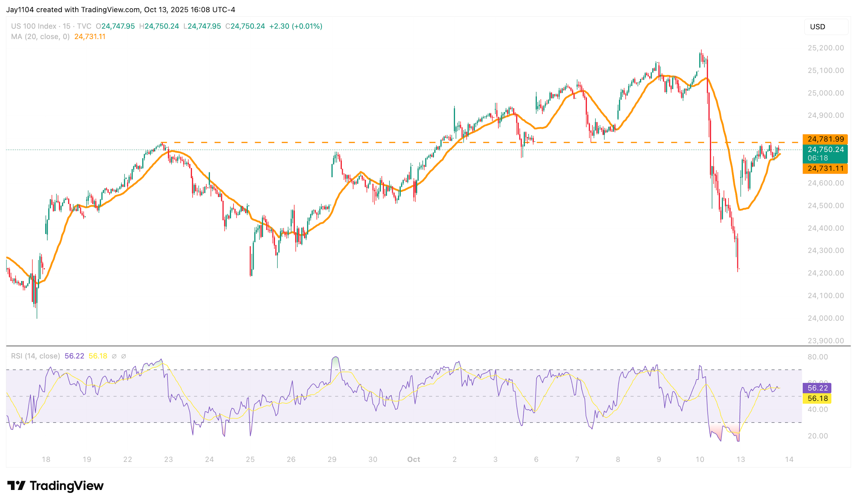857x504 pixels.
Task: Click the Oct label on time axis
Action: (x=413, y=460)
